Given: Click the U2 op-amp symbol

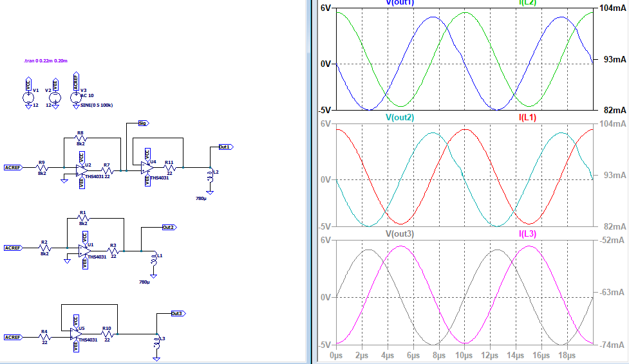Looking at the screenshot, I should [x=81, y=171].
